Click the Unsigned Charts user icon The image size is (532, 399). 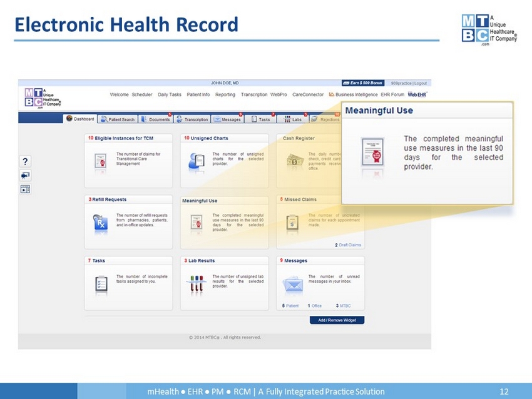pyautogui.click(x=197, y=161)
